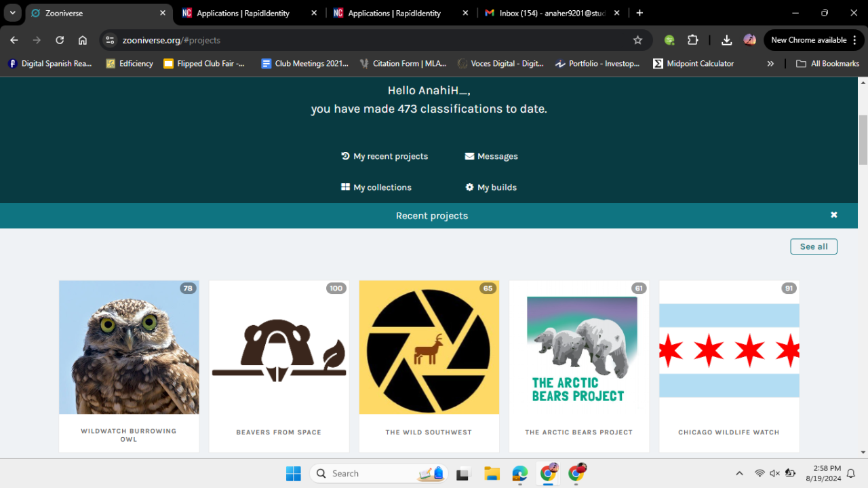Open Wi-Fi network settings in tray

pyautogui.click(x=759, y=473)
